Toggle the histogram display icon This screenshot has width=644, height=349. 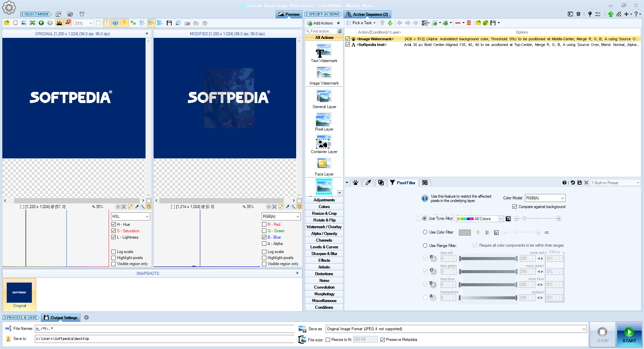tap(59, 23)
